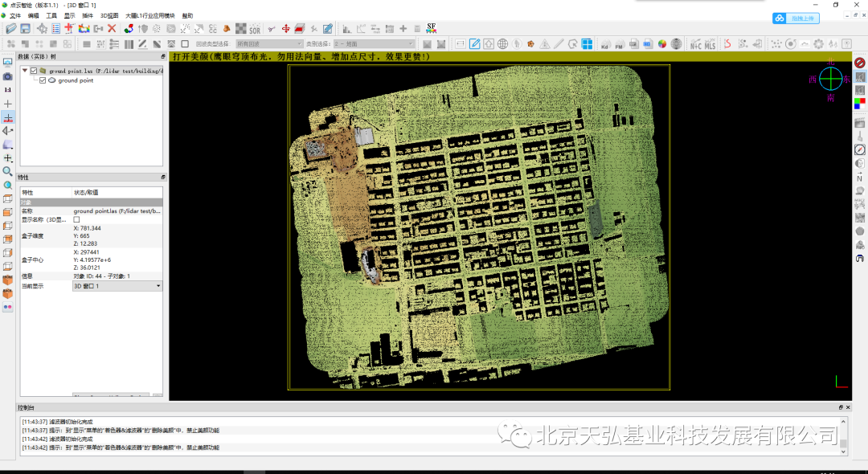Click the blue four-pane window layout icon

(x=587, y=43)
